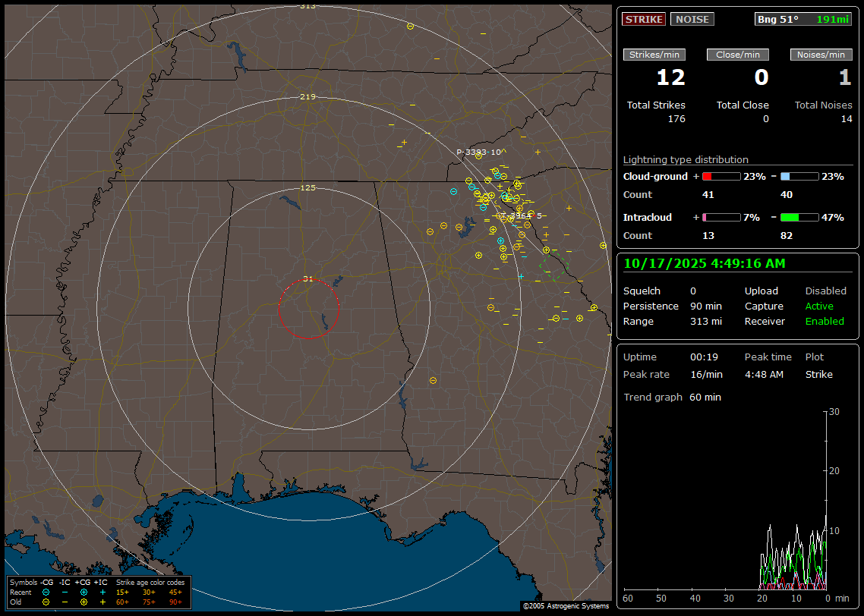Viewport: 864px width, 616px height.
Task: Click the Recent -CG cyan legend symbol
Action: [46, 592]
